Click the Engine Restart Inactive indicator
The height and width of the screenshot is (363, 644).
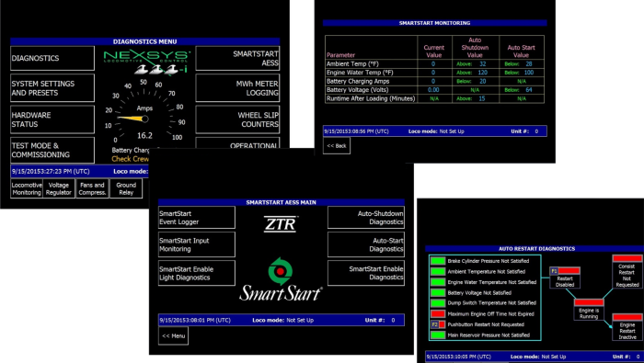(x=627, y=317)
